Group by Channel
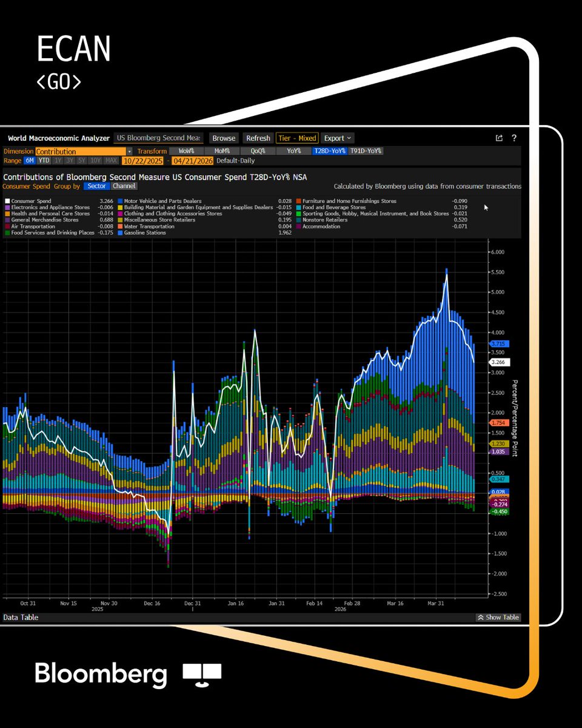 tap(124, 186)
